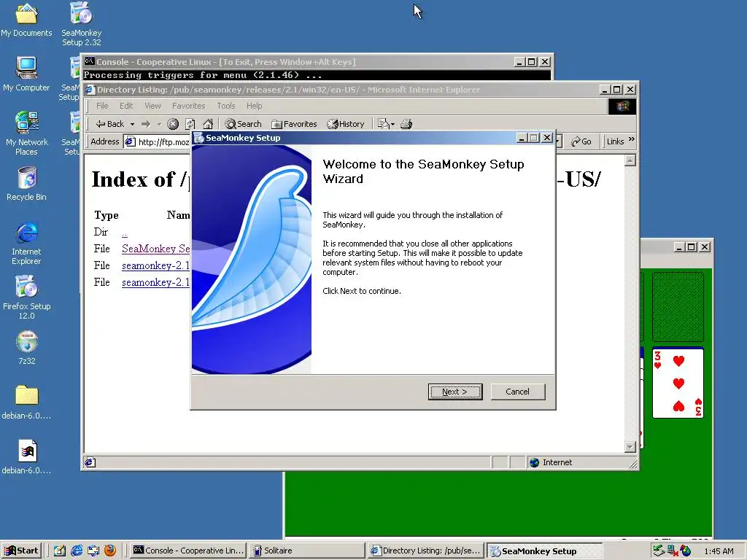This screenshot has height=560, width=747.
Task: Expand the Links toolbar chevron
Action: [x=632, y=139]
